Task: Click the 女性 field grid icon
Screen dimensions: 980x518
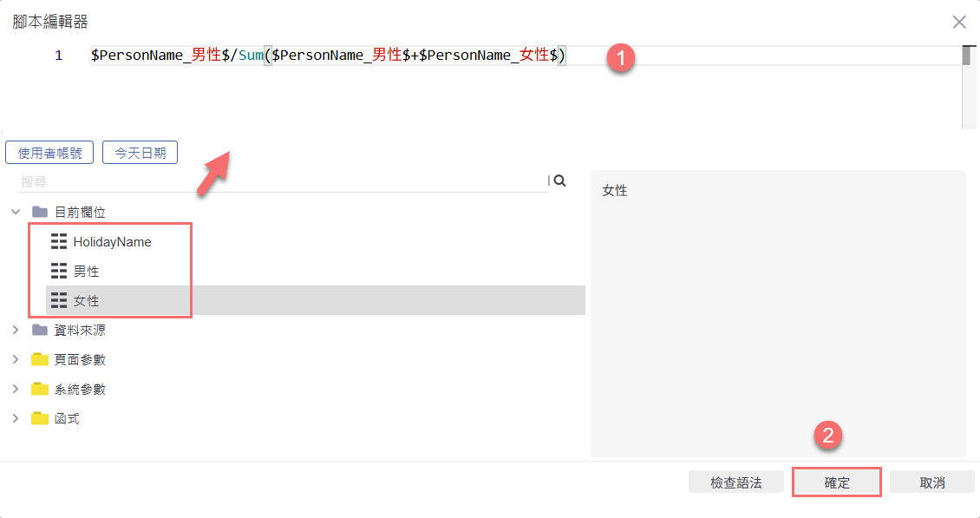Action: (x=59, y=301)
